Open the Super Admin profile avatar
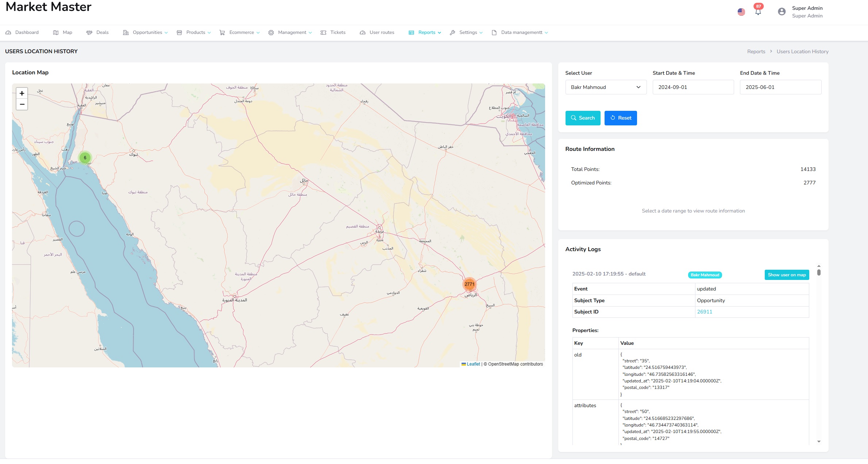Viewport: 868px width, 464px height. (781, 11)
